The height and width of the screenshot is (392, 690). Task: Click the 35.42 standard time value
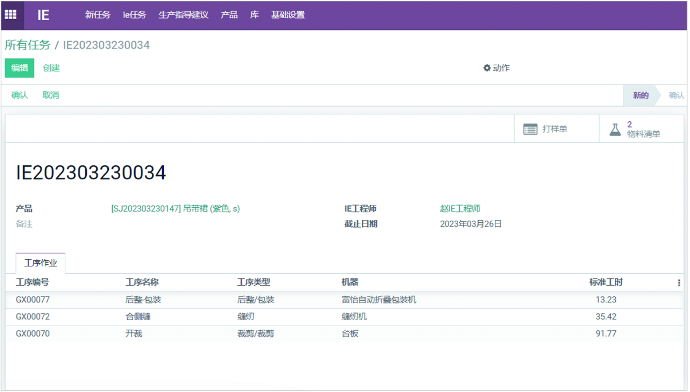606,317
